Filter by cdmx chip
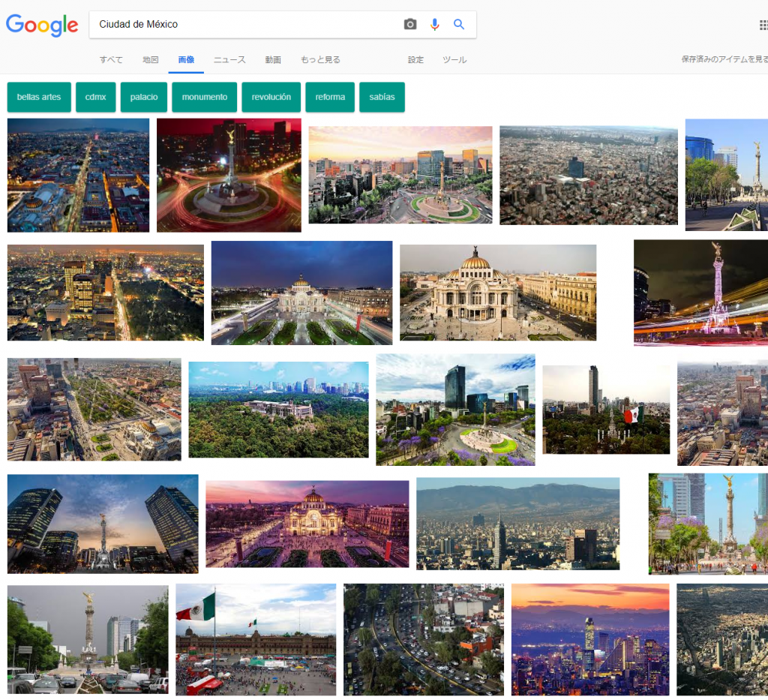 tap(95, 97)
